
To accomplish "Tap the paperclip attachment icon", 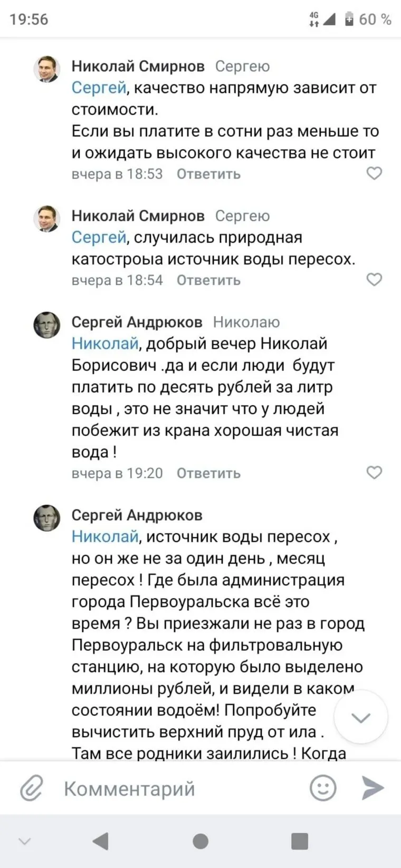I will point(32,788).
